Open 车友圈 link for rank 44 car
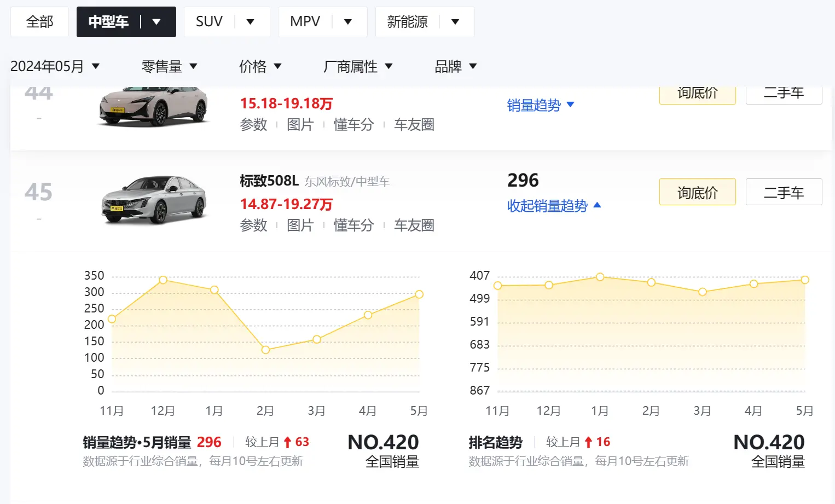835x504 pixels. (x=414, y=125)
